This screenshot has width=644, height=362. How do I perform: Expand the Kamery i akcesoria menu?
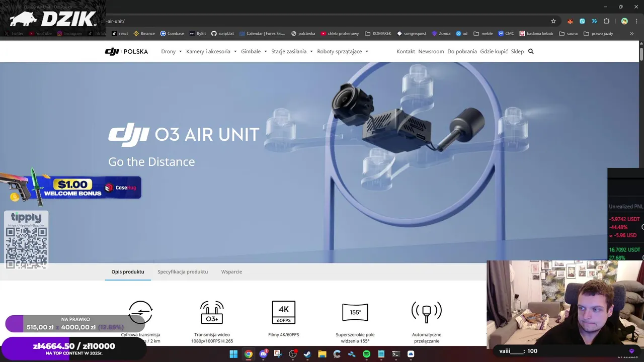[211, 51]
